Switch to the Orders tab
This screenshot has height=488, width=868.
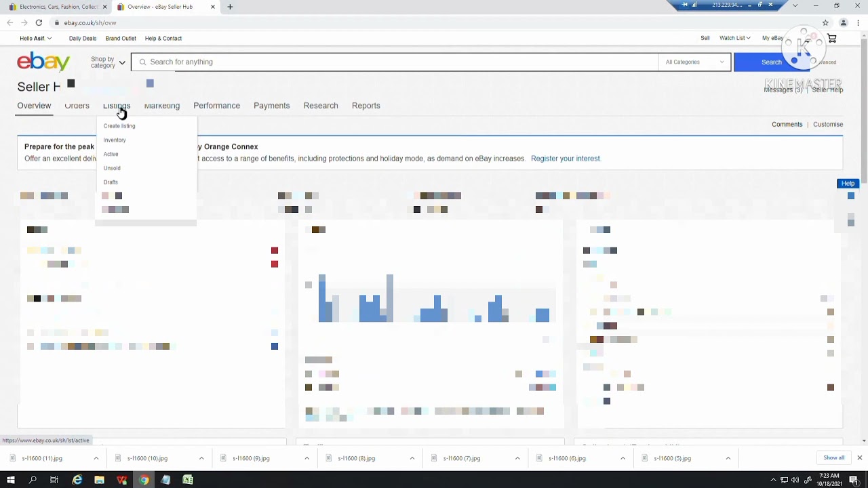click(77, 106)
